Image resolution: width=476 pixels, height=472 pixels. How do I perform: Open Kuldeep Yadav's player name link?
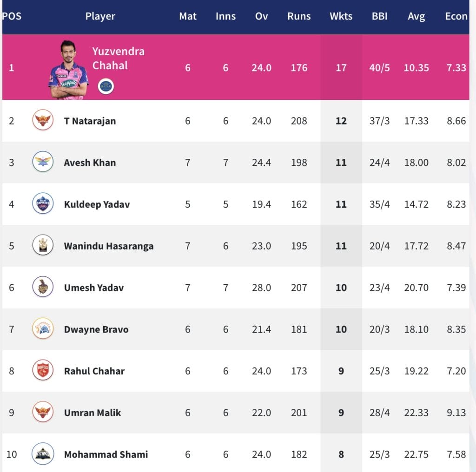coord(97,204)
